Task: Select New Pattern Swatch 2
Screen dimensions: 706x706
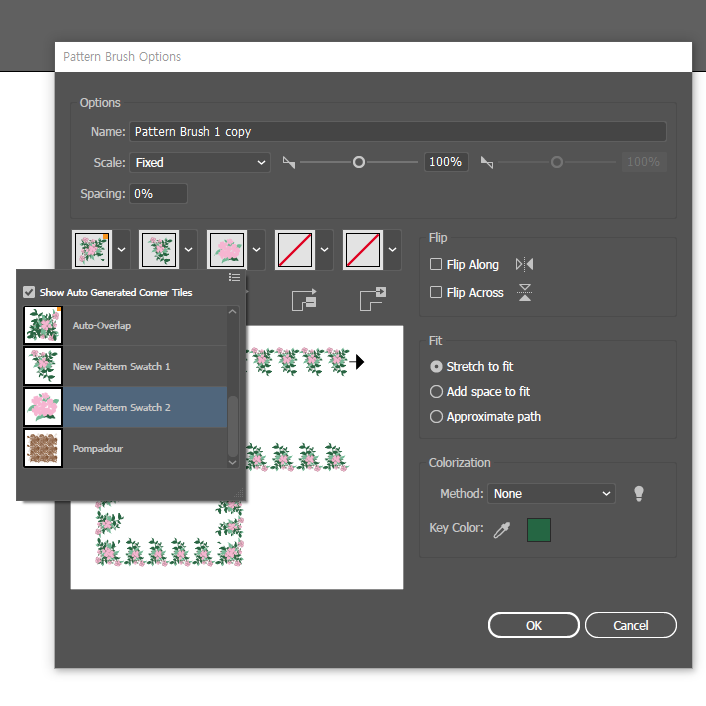Action: pyautogui.click(x=125, y=407)
